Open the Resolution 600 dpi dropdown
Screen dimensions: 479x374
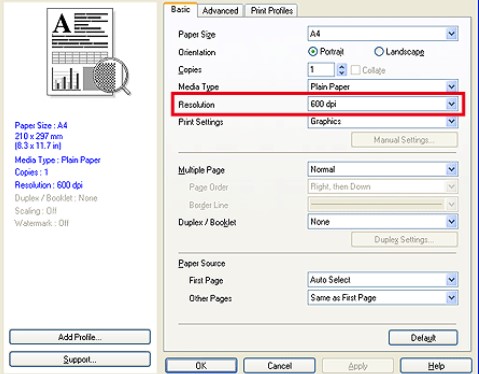383,104
